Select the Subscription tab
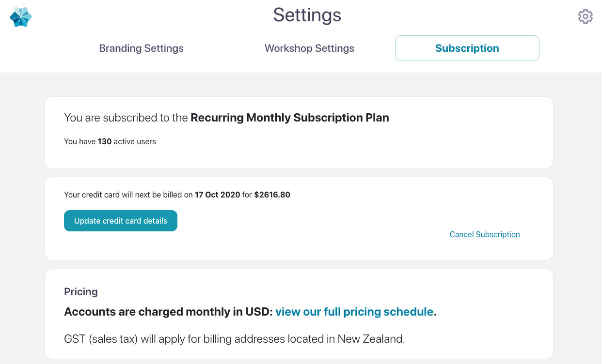 tap(467, 48)
